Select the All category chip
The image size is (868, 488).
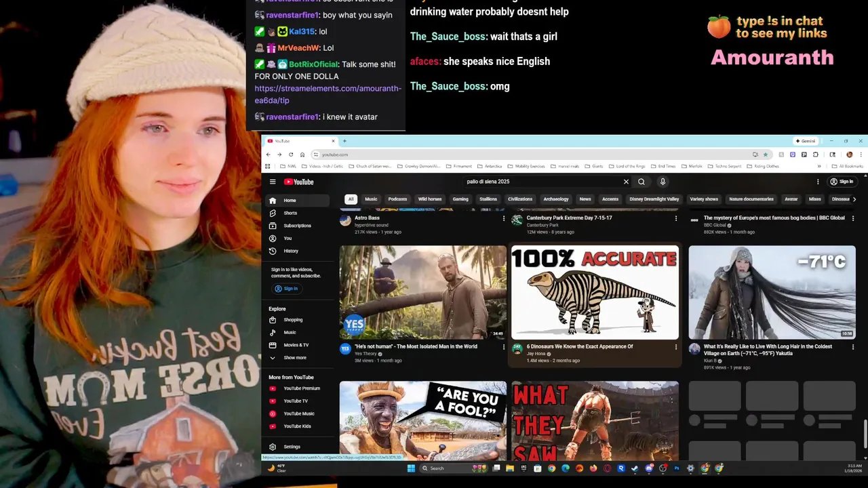(x=351, y=199)
